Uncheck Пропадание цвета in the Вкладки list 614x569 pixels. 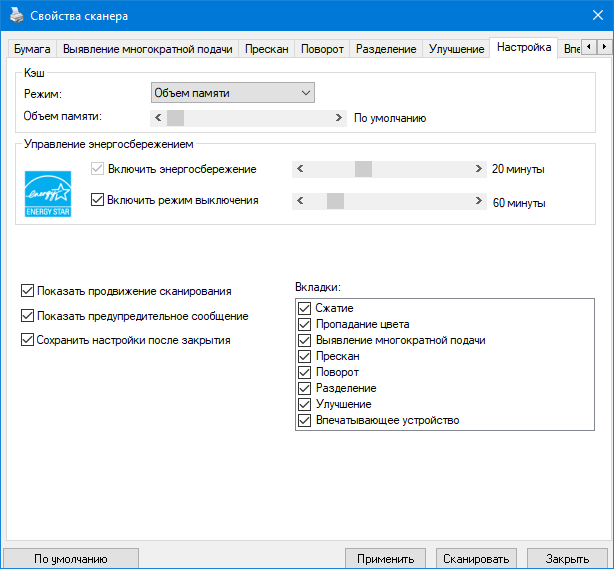point(305,324)
